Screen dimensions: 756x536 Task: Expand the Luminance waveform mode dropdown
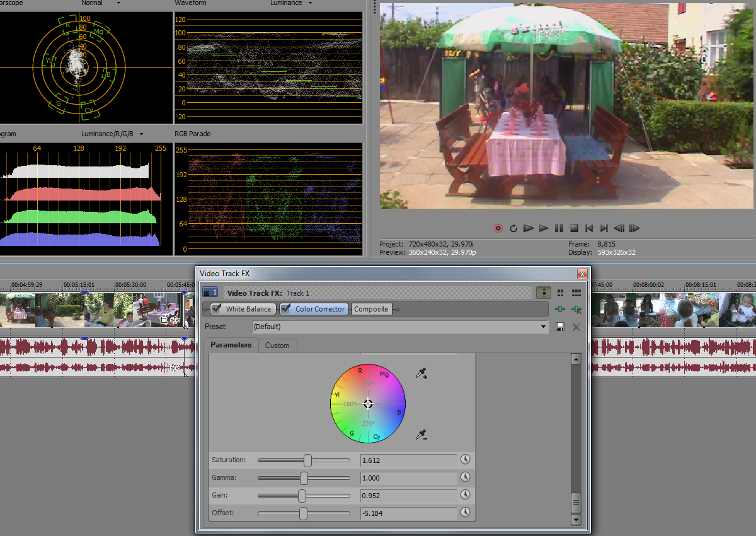pos(309,3)
